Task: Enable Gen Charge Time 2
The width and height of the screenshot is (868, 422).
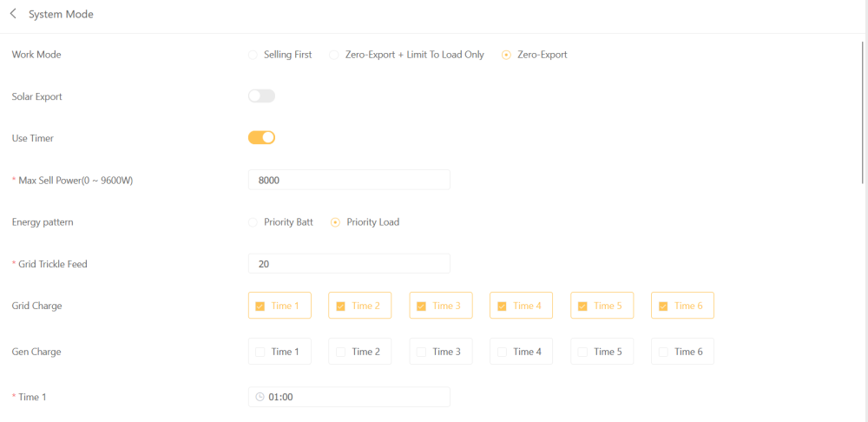Action: tap(360, 352)
